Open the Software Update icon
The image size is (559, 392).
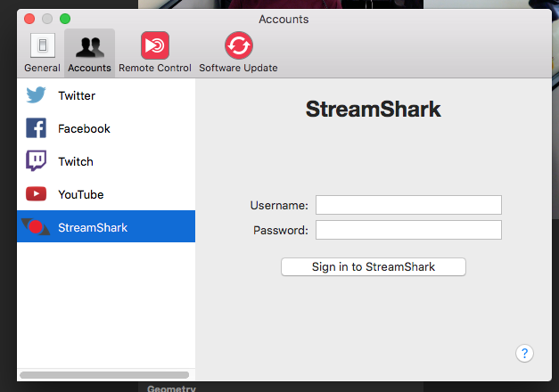click(x=239, y=45)
